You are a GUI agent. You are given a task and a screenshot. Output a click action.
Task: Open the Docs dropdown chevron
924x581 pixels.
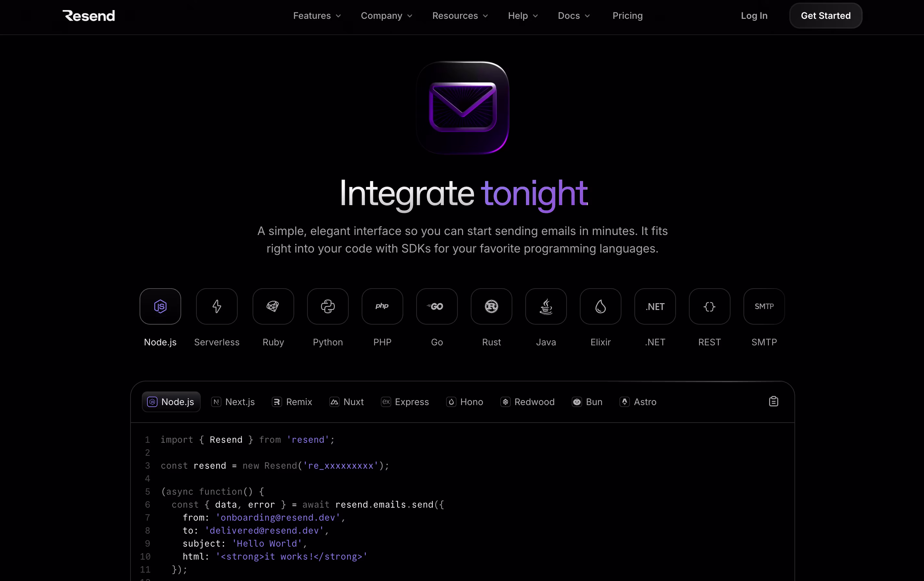coord(587,16)
